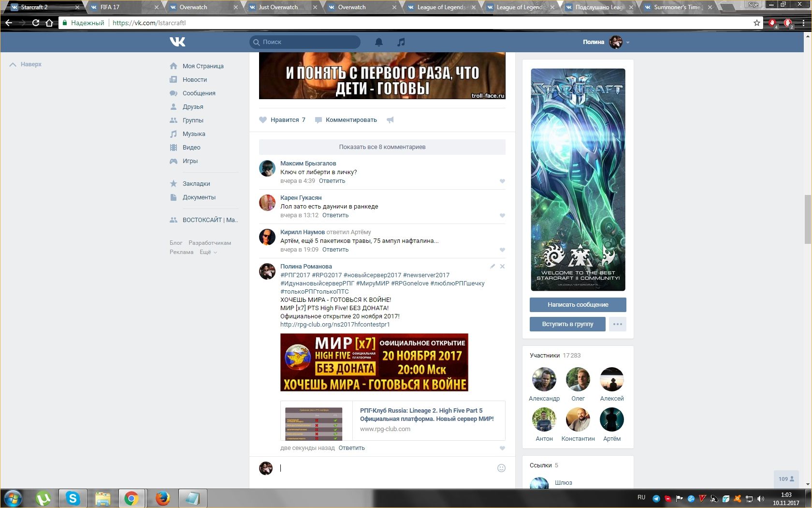This screenshot has height=508, width=812.
Task: Like Кирилл Наумов's comment heart
Action: click(502, 250)
